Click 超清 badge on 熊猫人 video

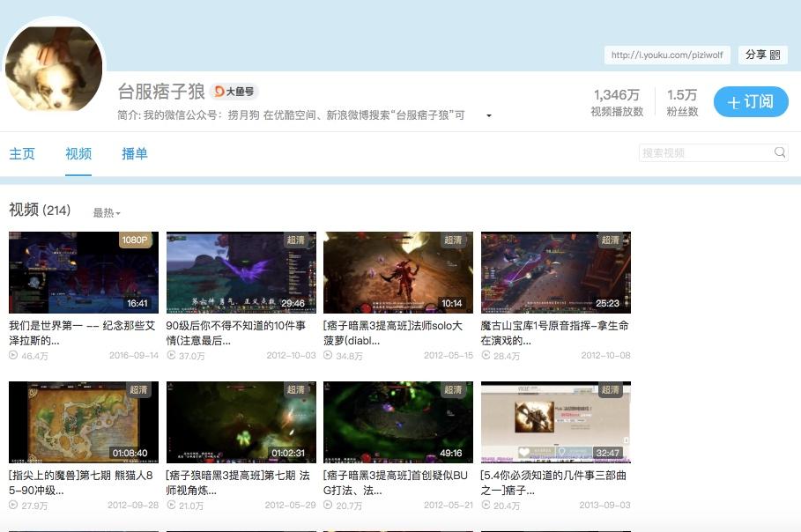[138, 389]
